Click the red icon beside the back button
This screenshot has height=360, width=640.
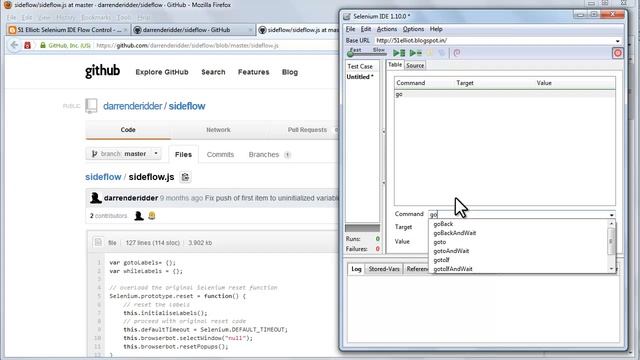(x=27, y=45)
